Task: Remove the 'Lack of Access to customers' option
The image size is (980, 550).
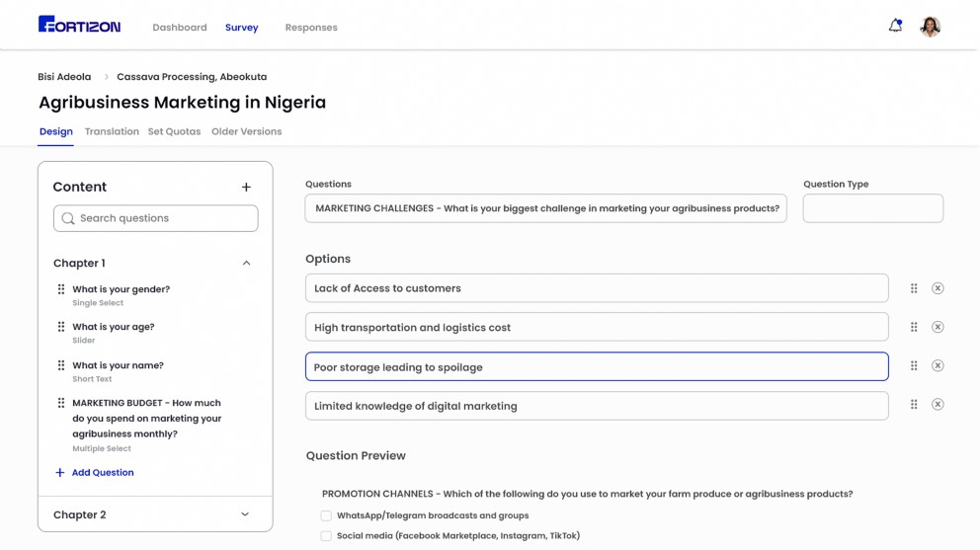Action: pyautogui.click(x=938, y=288)
